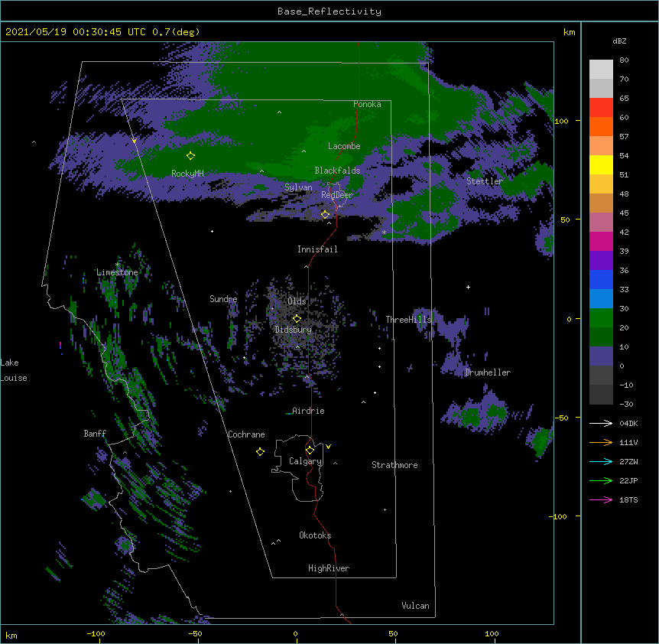This screenshot has height=644, width=659.
Task: Click the Airdrie label
Action: (x=308, y=411)
